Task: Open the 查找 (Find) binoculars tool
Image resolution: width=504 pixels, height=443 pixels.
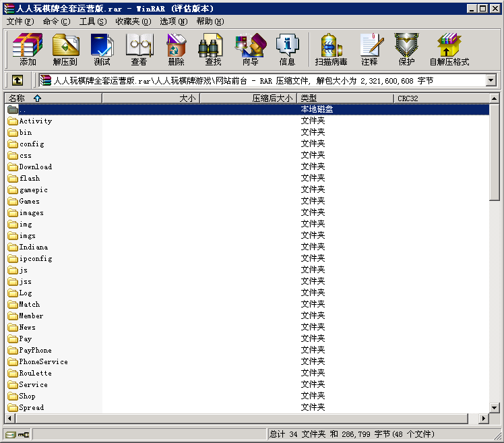Action: 213,49
